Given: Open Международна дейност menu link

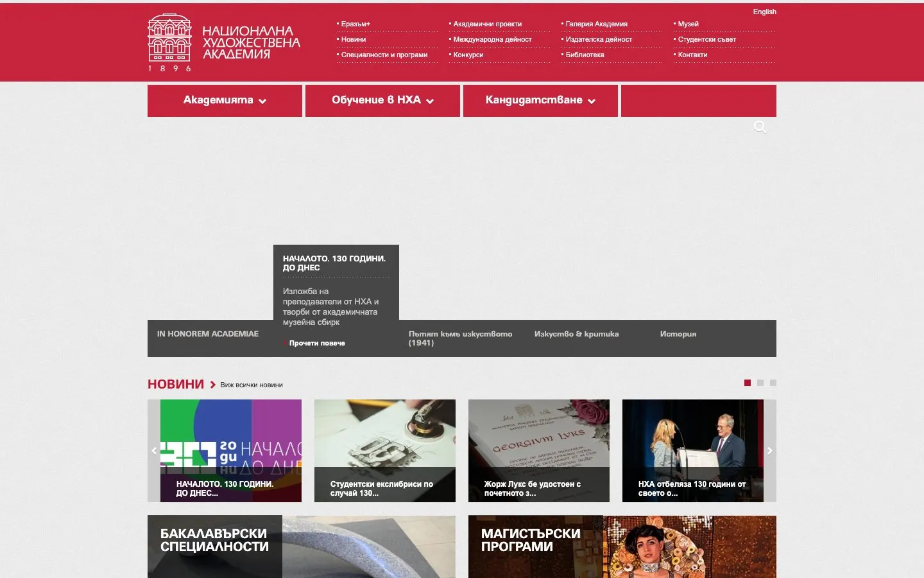Looking at the screenshot, I should coord(492,40).
